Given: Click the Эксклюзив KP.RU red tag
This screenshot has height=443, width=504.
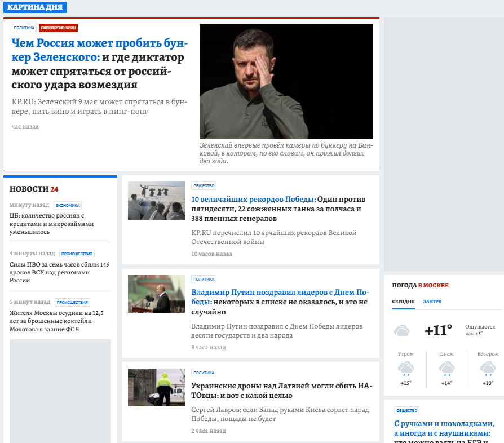Looking at the screenshot, I should click(58, 28).
